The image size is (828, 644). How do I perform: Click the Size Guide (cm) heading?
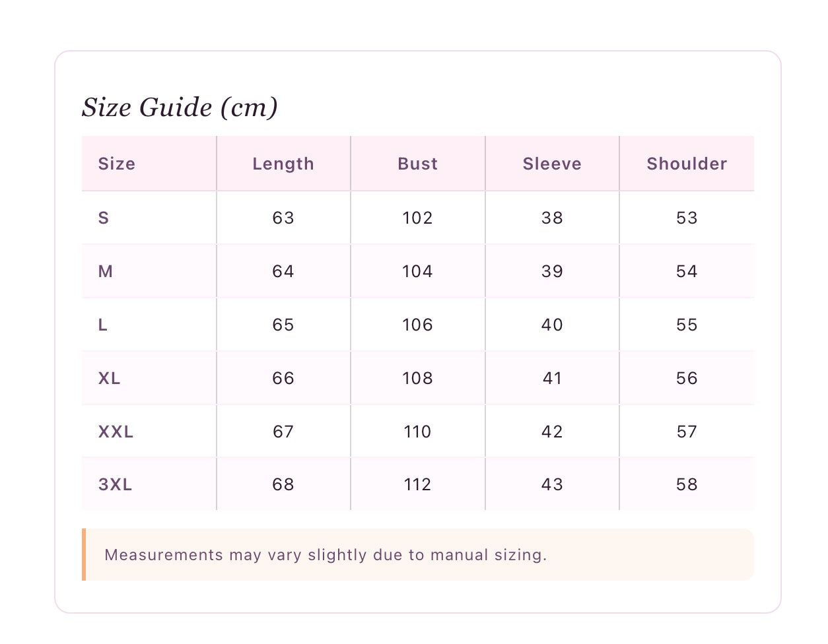pos(180,107)
